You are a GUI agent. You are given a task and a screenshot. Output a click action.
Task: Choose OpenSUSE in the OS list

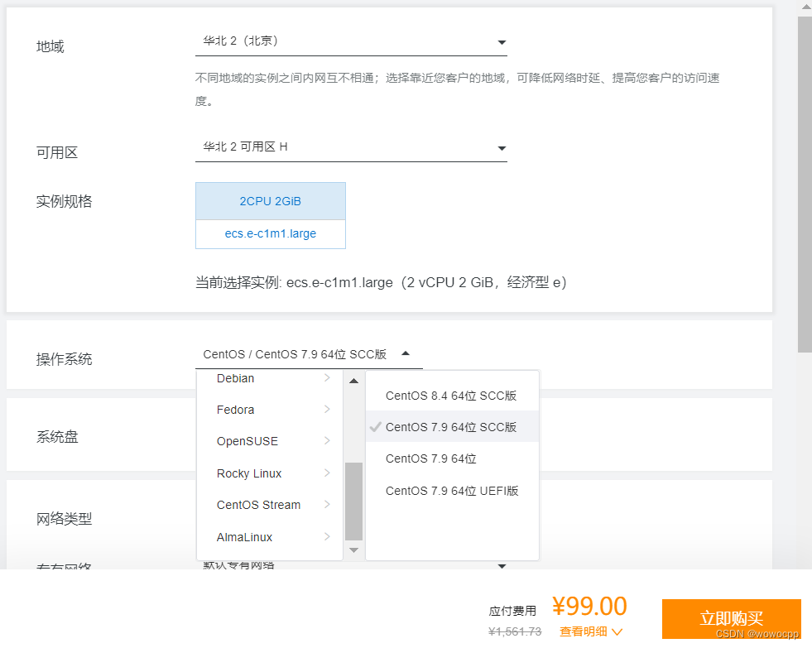point(270,441)
